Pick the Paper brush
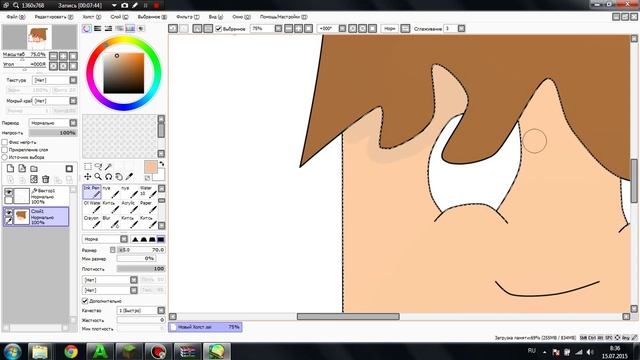The width and height of the screenshot is (640, 360). 148,207
